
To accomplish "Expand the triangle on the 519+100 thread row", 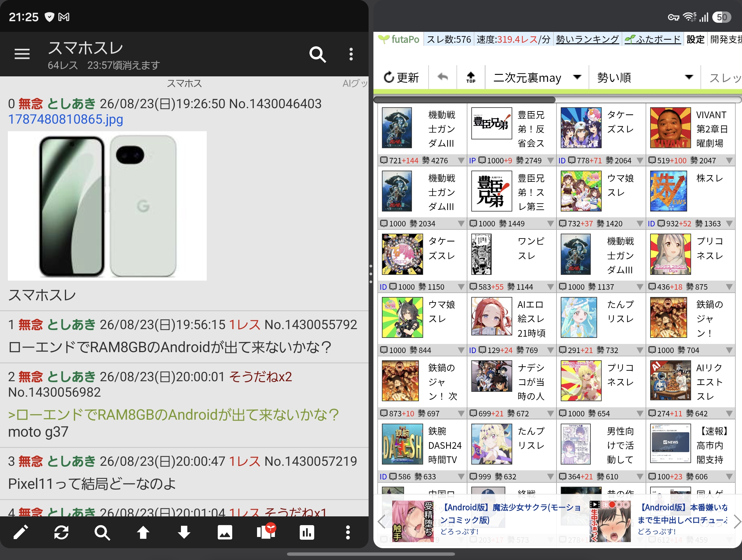I will [729, 161].
